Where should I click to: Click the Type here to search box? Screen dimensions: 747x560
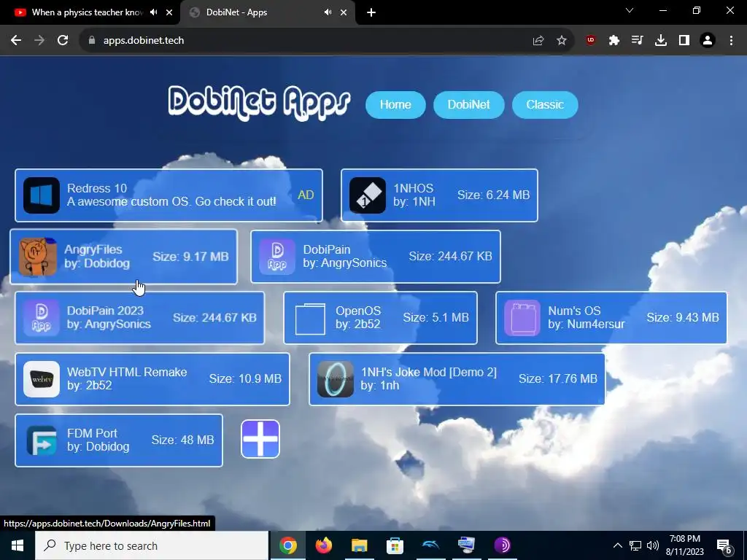point(152,545)
